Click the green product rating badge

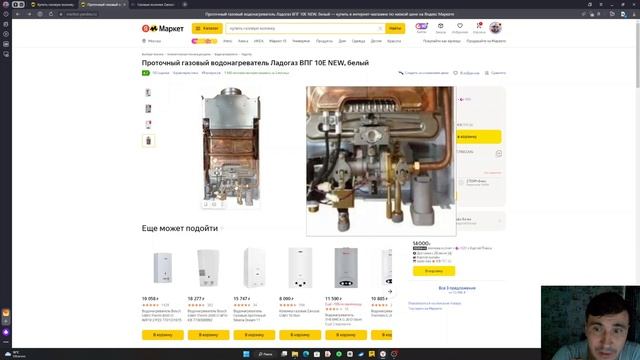click(146, 73)
